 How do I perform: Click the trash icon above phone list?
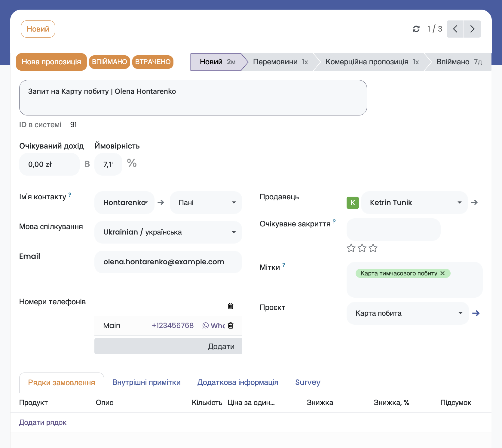231,306
